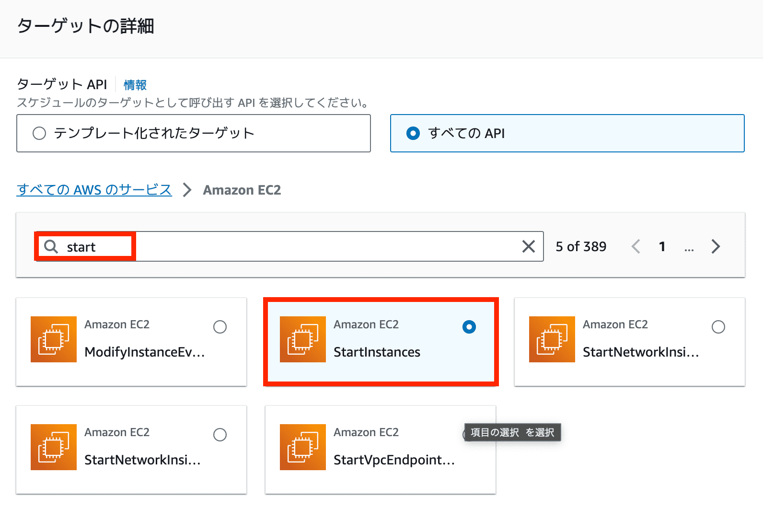The width and height of the screenshot is (763, 532).
Task: Clear the search field with the X icon
Action: [x=528, y=246]
